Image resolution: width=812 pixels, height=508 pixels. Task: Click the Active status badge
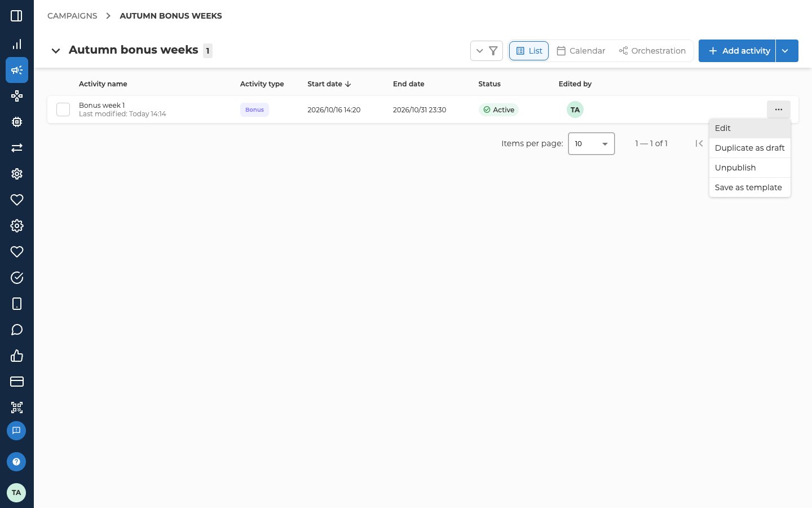tap(498, 110)
